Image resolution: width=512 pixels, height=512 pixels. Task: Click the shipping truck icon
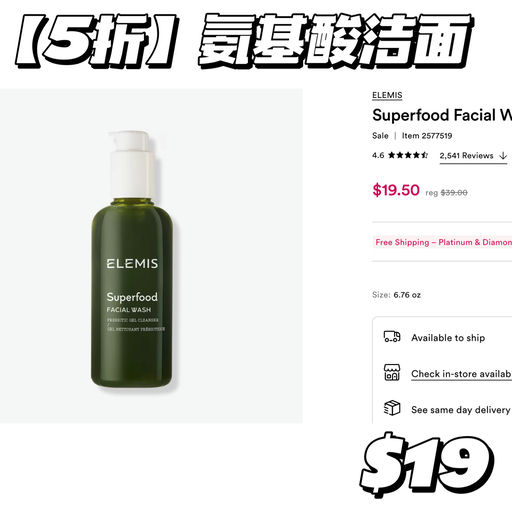coord(392,337)
